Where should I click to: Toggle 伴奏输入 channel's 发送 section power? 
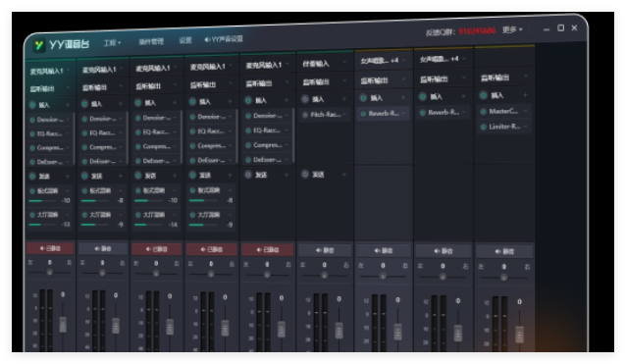pos(305,174)
